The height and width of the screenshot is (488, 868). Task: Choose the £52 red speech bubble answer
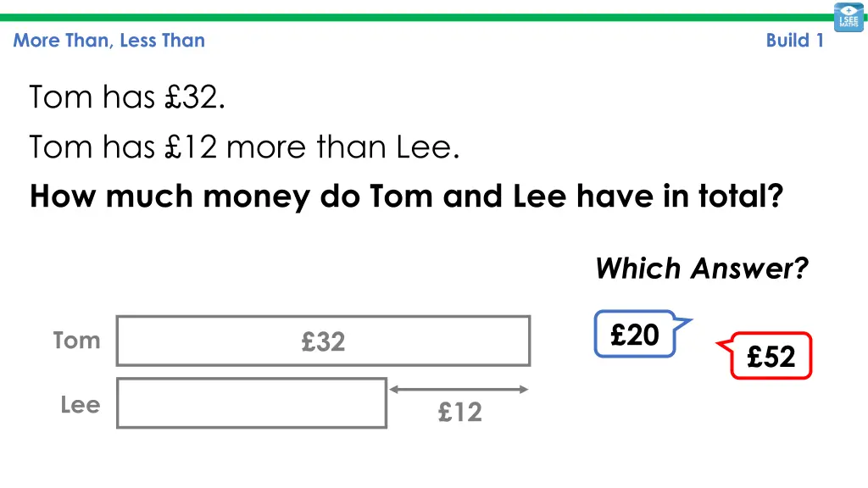click(771, 356)
